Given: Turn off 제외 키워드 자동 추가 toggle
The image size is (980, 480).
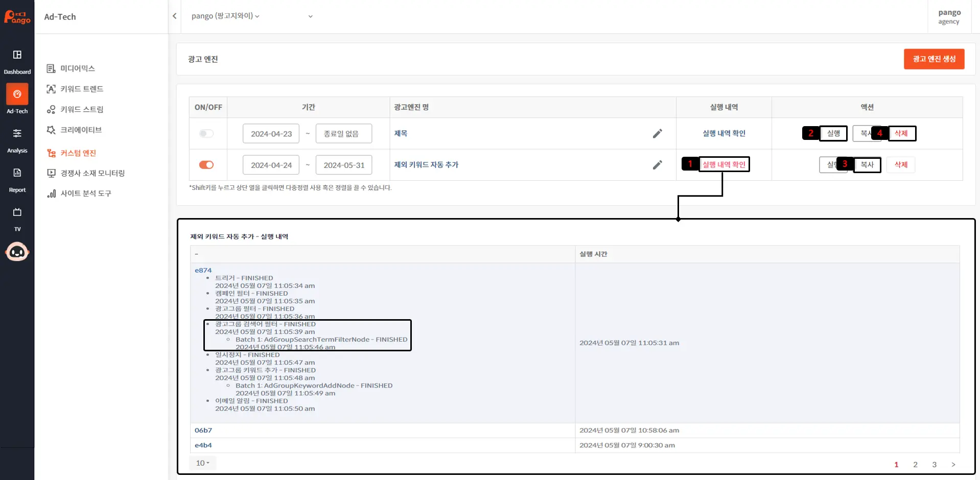Looking at the screenshot, I should 206,165.
